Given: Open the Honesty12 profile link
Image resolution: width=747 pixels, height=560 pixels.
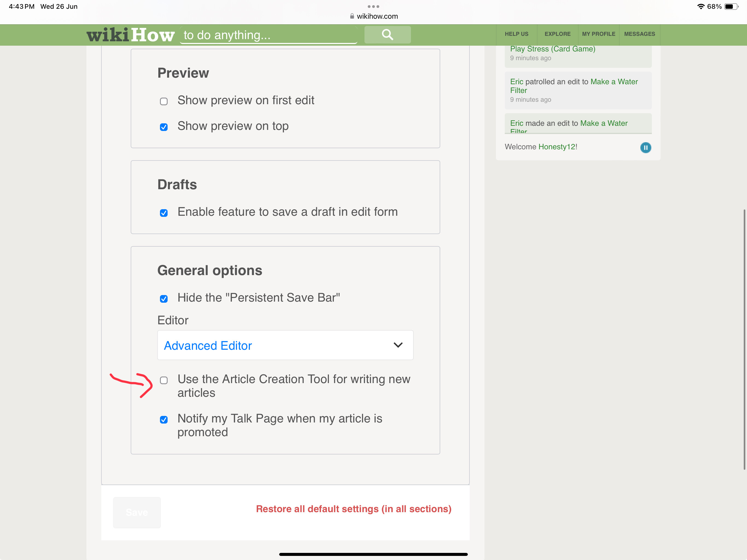Looking at the screenshot, I should pos(557,147).
